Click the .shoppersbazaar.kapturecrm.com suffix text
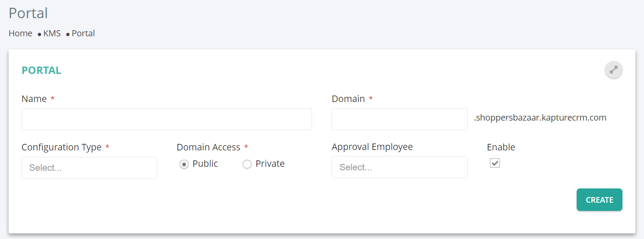 (x=540, y=118)
